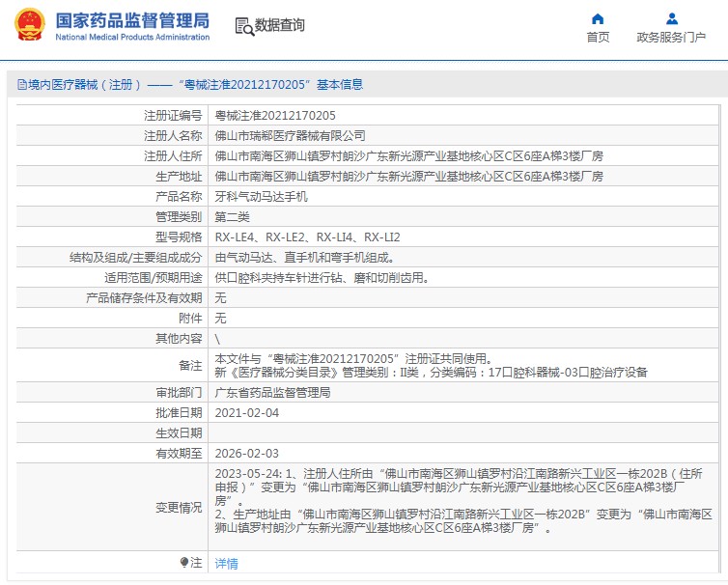
Task: Click the 适用范围/预期用途 label
Action: pos(154,278)
